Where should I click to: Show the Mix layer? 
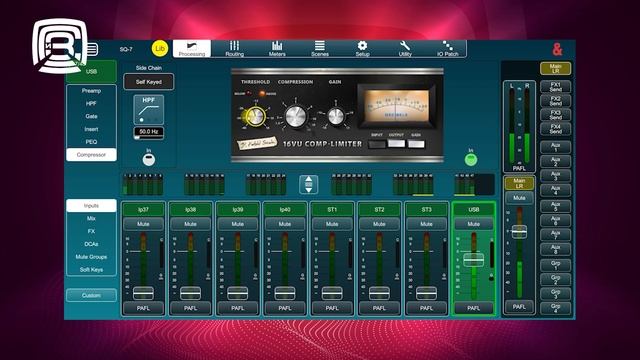[91, 218]
